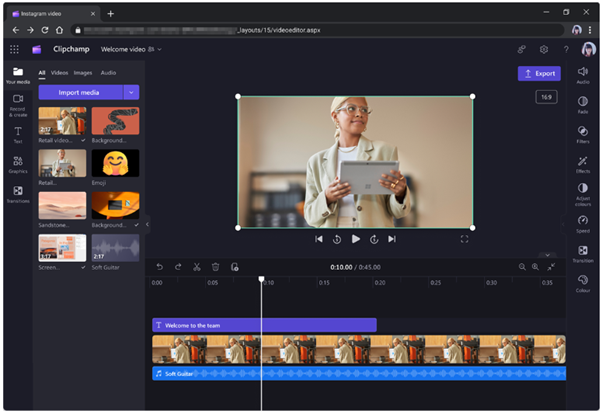Open the Graphics sidebar panel

18,164
